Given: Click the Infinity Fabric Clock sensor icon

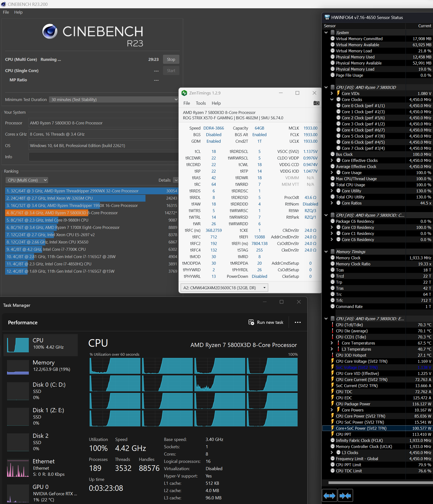Looking at the screenshot, I should pyautogui.click(x=332, y=440).
